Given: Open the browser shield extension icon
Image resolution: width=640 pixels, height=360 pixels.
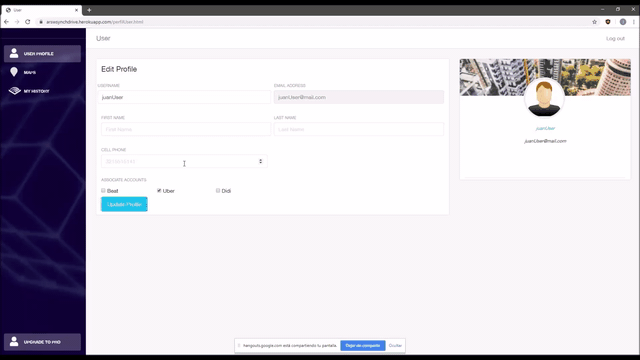Looking at the screenshot, I should click(x=608, y=22).
